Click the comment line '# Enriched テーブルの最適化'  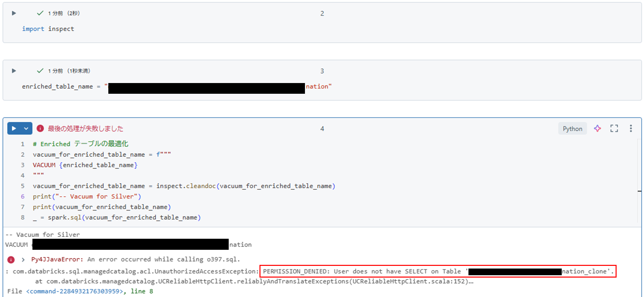pyautogui.click(x=81, y=144)
